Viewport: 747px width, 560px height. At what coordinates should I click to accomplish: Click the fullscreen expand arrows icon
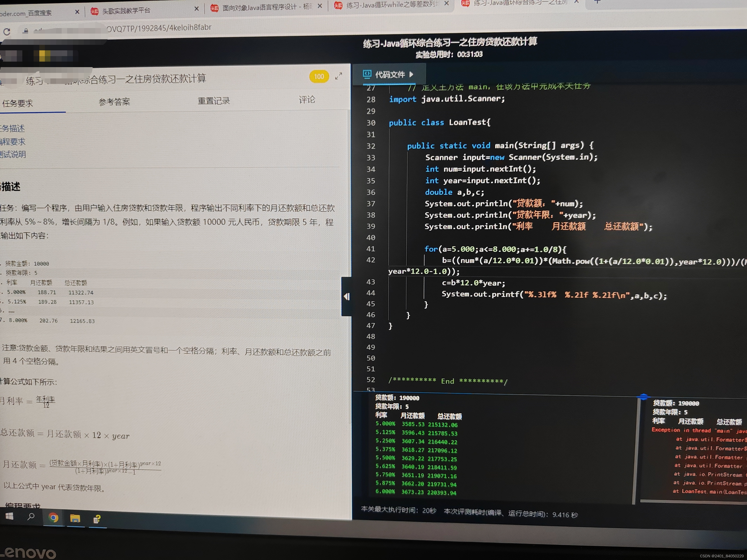click(338, 76)
